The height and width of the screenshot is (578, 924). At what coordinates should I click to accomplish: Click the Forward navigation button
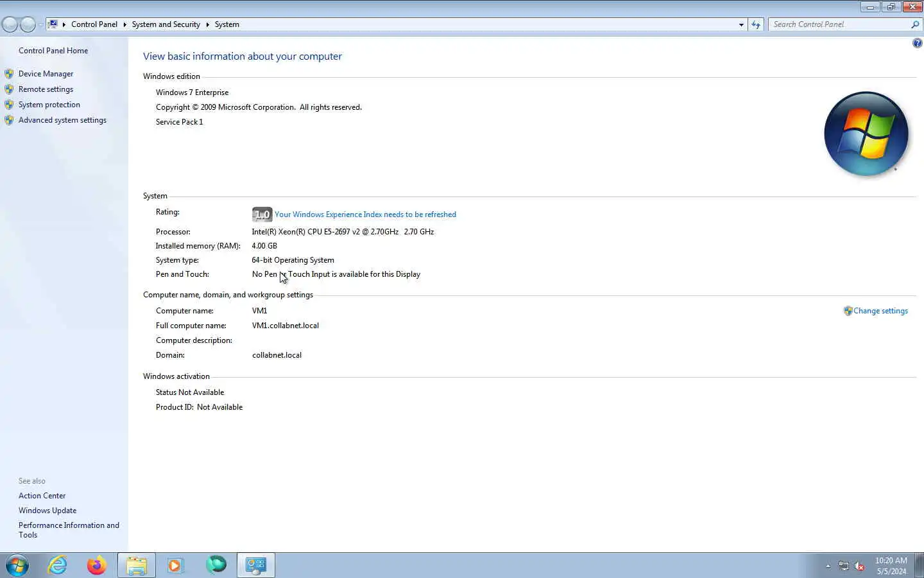click(x=28, y=24)
